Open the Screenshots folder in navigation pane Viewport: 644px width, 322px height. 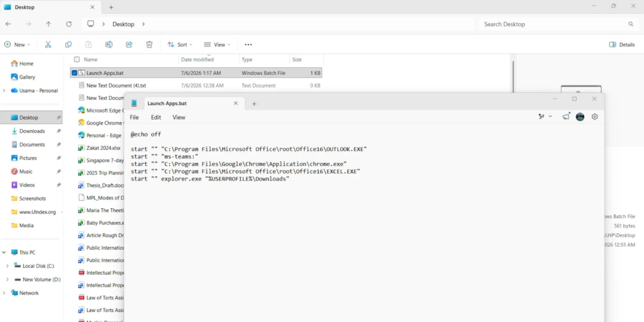33,198
